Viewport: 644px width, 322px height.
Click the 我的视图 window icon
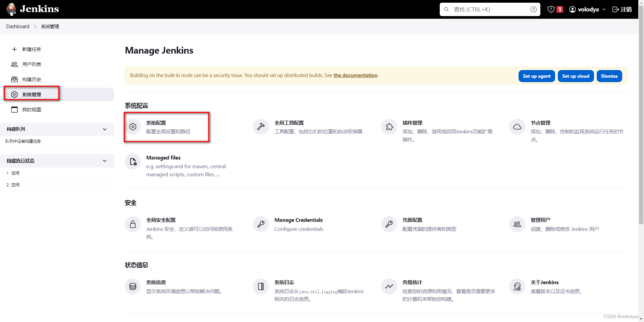[x=14, y=110]
